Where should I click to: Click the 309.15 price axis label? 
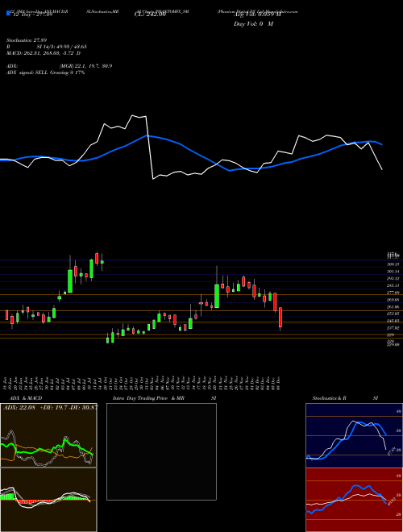click(393, 264)
